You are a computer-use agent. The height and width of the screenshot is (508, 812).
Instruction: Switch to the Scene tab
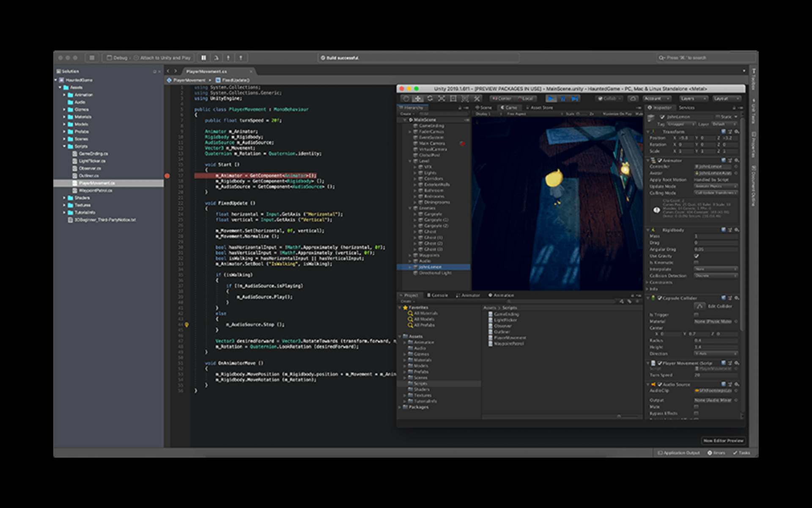click(483, 108)
